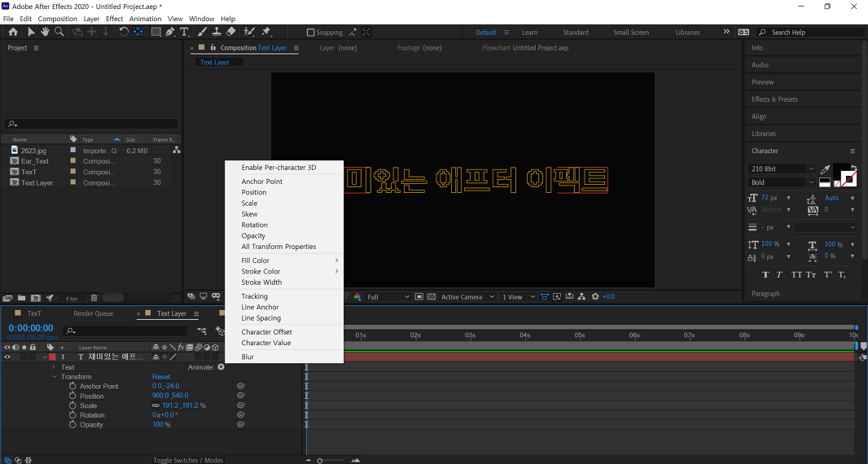This screenshot has height=464, width=868.
Task: Expand the Fill Color submenu
Action: coord(284,260)
